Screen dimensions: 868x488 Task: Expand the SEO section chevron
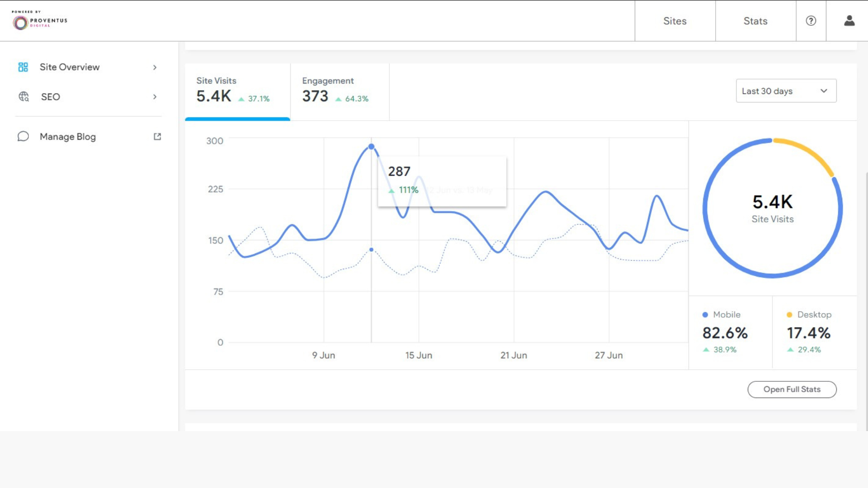[155, 97]
